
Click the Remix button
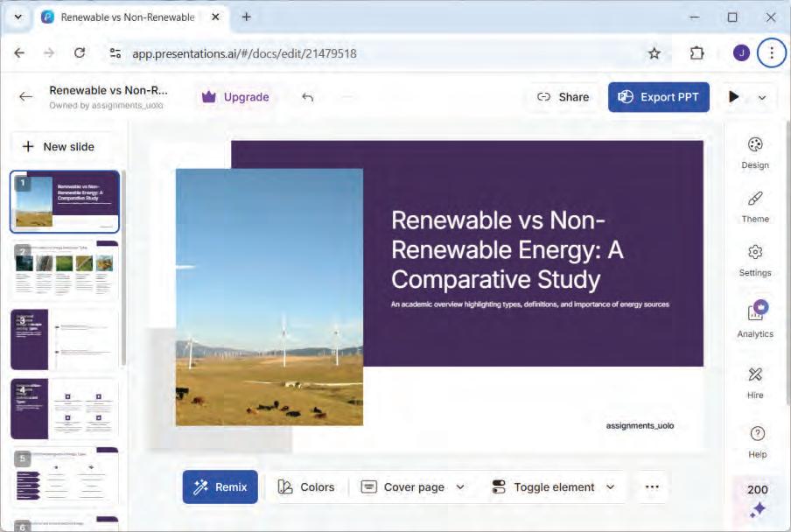click(220, 487)
